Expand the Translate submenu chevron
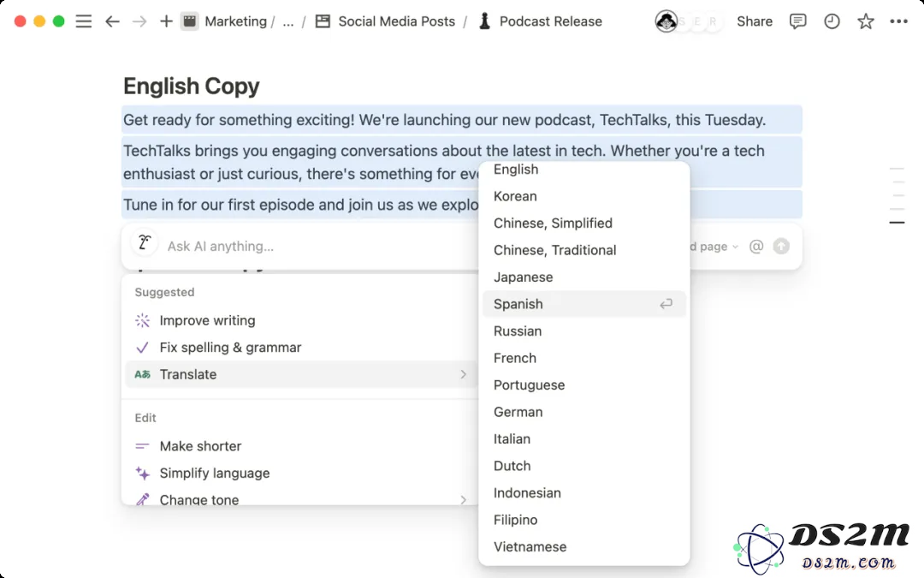The image size is (924, 578). [x=463, y=374]
